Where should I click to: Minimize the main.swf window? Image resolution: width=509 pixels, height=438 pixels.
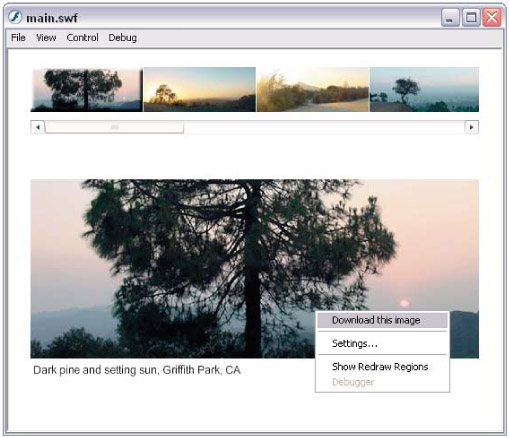[450, 17]
